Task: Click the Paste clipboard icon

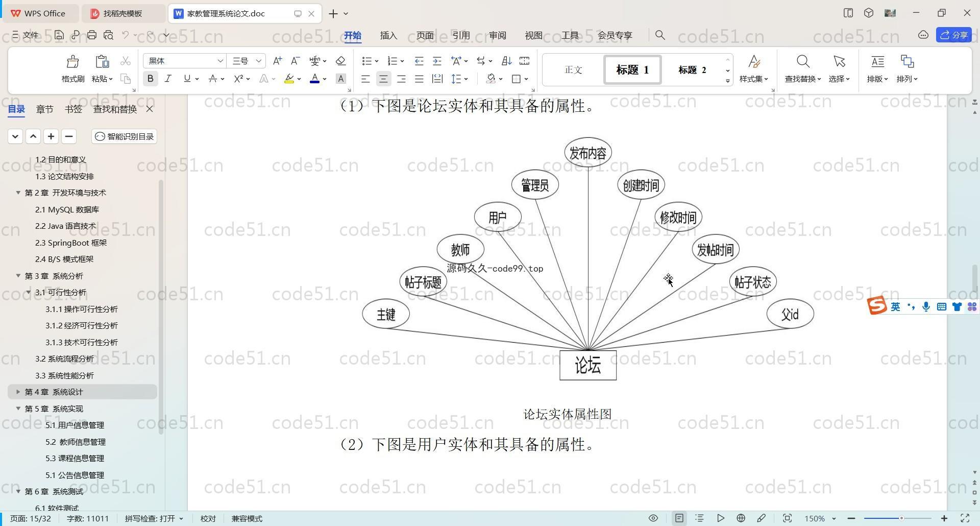Action: pyautogui.click(x=102, y=62)
